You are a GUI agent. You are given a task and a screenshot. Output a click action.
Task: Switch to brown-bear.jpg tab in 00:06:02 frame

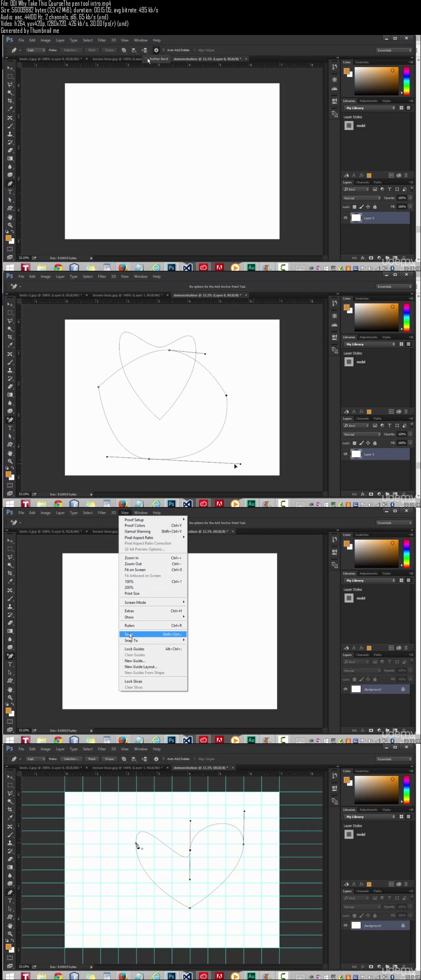click(x=127, y=295)
